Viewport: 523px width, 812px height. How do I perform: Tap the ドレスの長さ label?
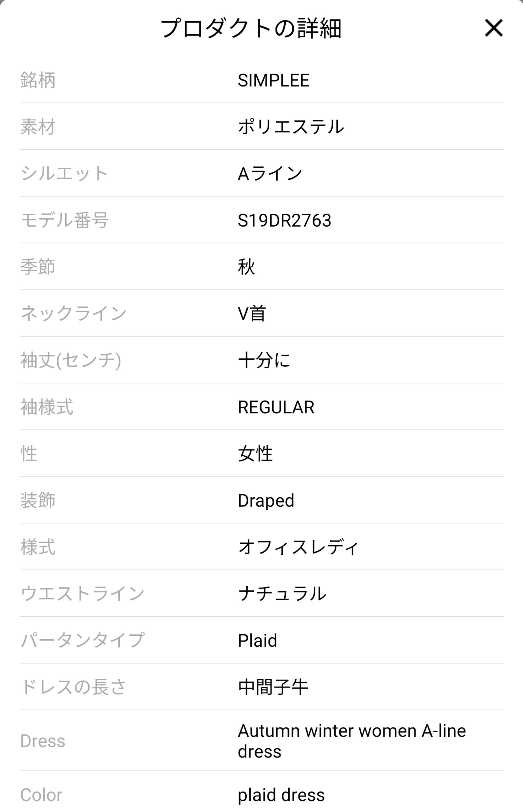pyautogui.click(x=73, y=687)
